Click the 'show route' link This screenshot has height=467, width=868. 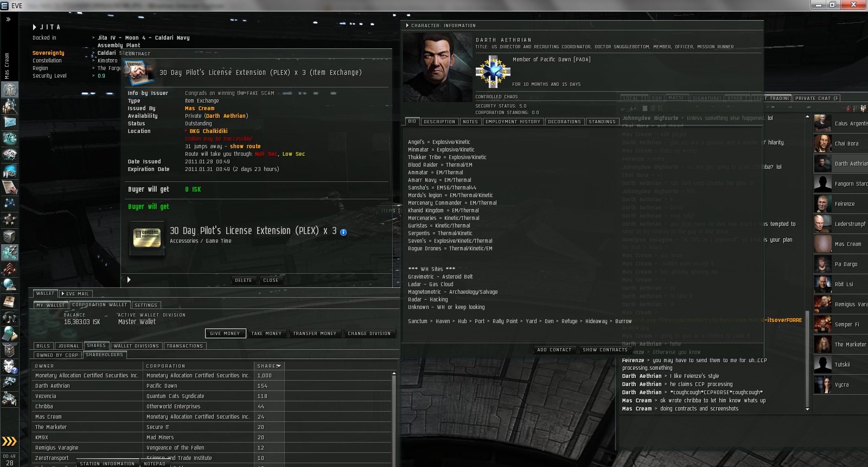245,147
